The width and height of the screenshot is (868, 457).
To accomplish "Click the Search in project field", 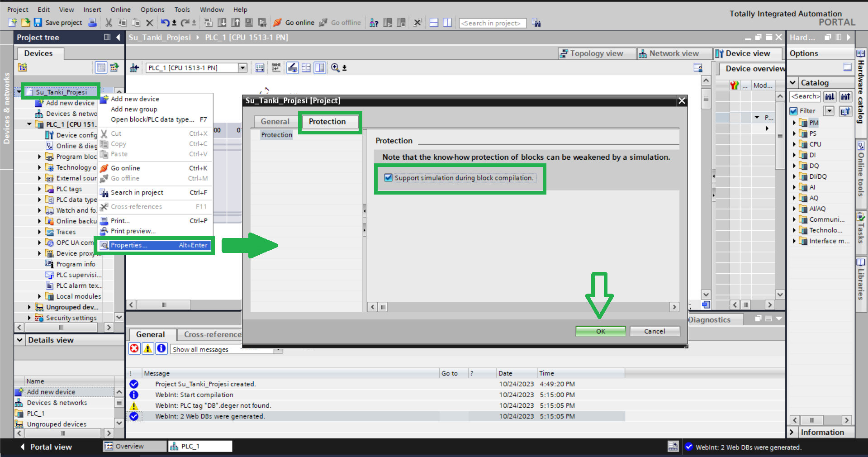I will (492, 23).
